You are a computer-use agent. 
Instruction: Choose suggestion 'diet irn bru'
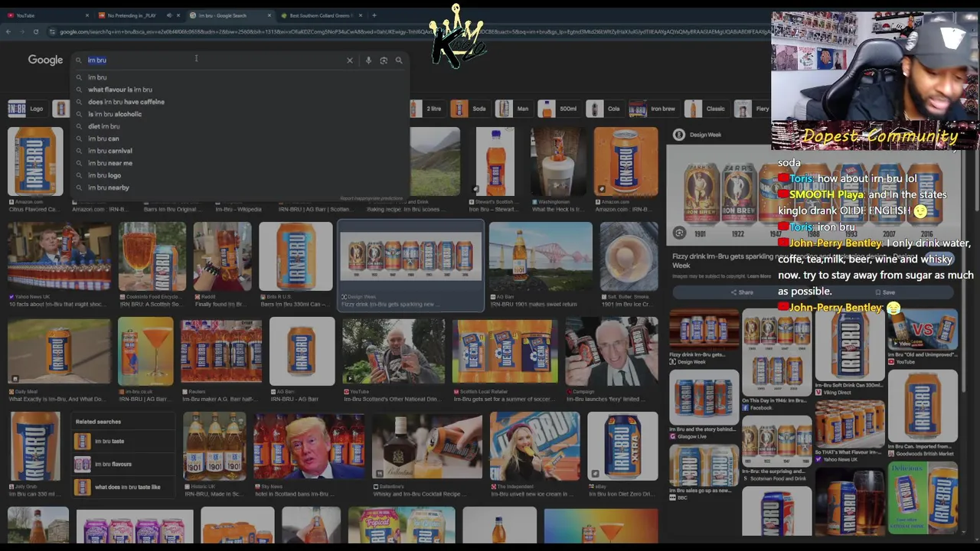(104, 126)
